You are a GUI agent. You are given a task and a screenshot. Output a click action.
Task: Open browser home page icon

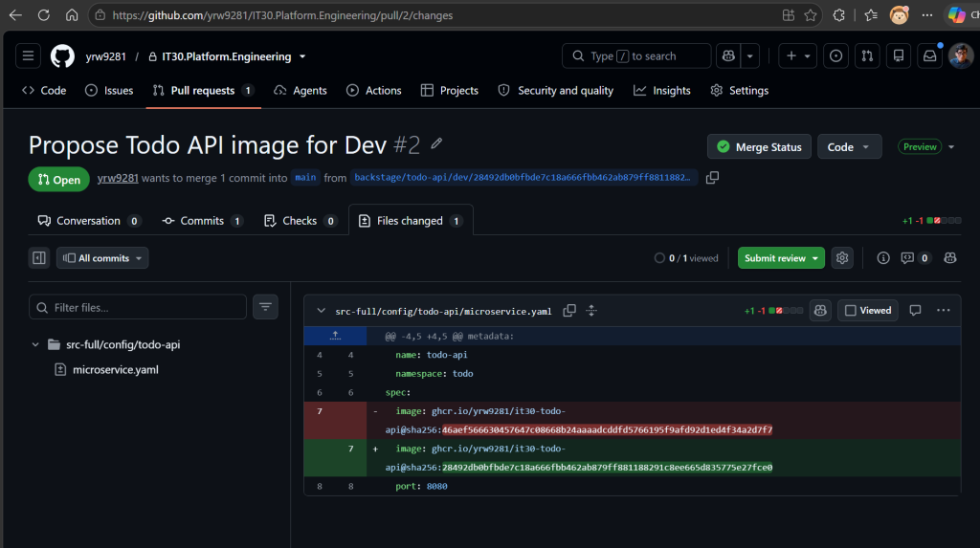coord(72,15)
